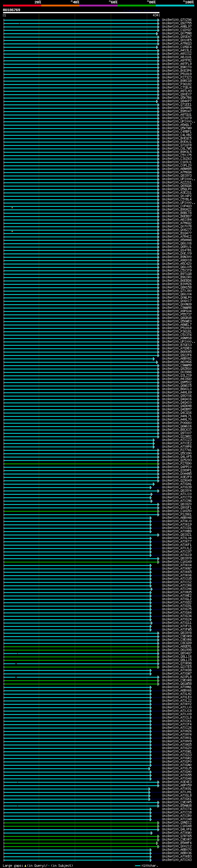Open hit UniRef100_C1DYQ7
This screenshot has height=868, width=197.
(x=177, y=30)
